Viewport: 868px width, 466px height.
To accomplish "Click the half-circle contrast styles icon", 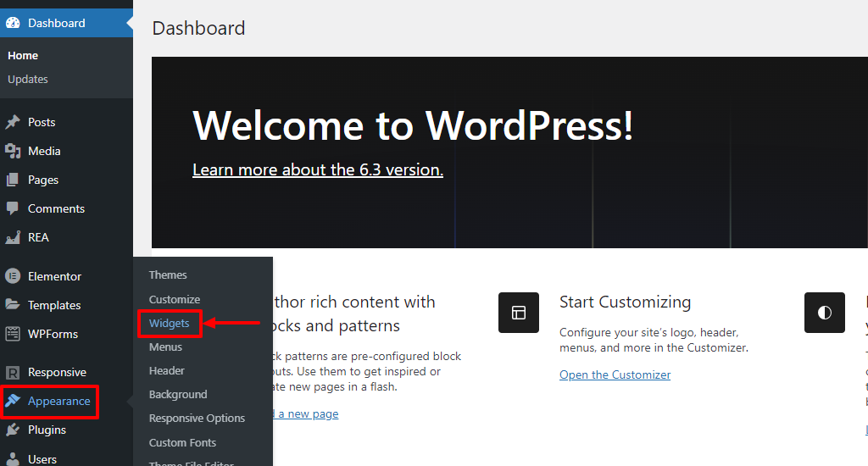I will [825, 313].
